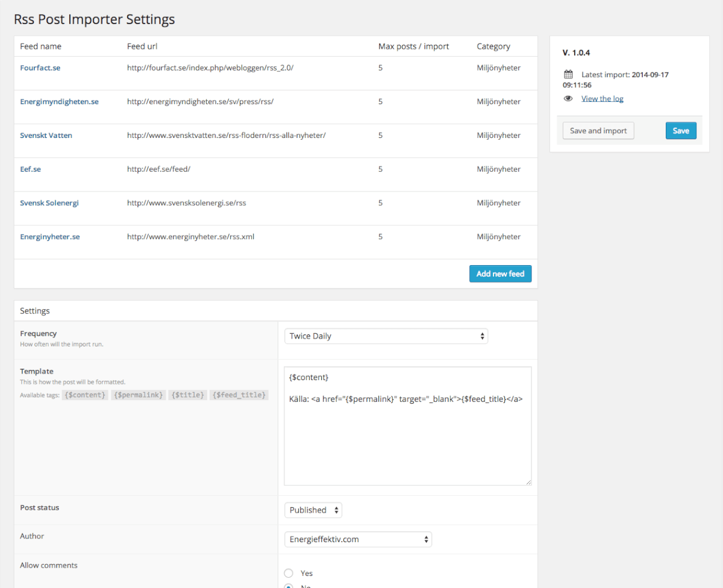Insert the {$permalink} template tag

pos(139,395)
